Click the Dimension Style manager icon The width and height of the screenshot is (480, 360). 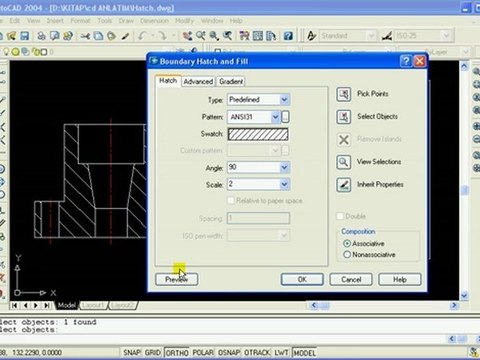pyautogui.click(x=387, y=36)
